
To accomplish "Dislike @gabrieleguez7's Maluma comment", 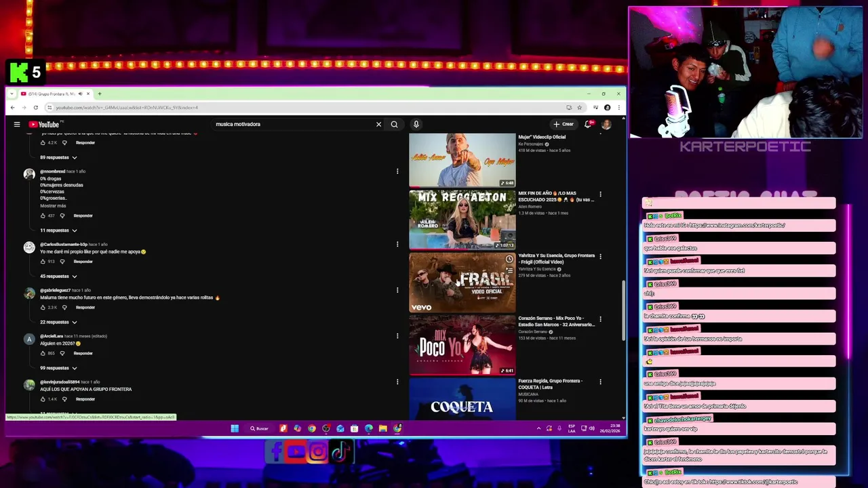I will [65, 307].
